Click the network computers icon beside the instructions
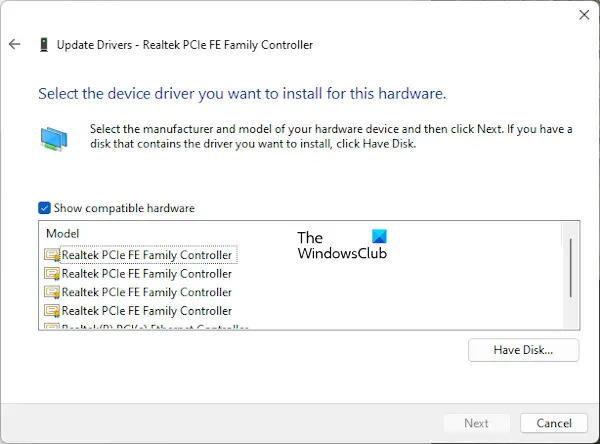 point(54,139)
